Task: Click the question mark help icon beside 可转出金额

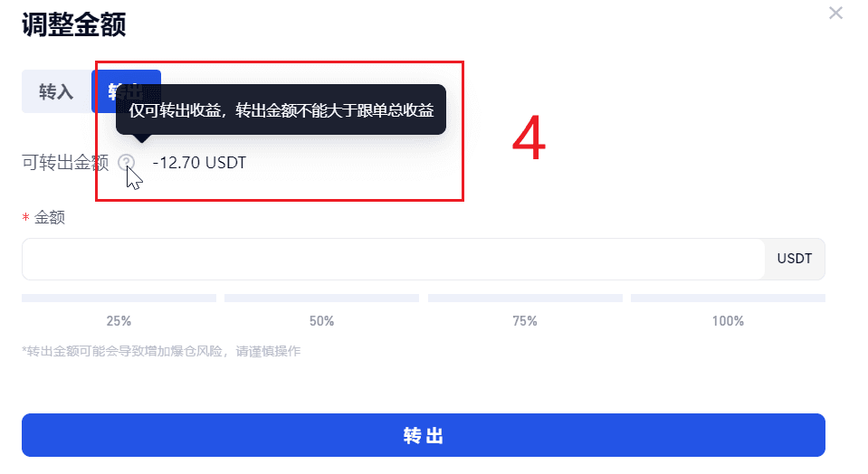Action: coord(126,163)
